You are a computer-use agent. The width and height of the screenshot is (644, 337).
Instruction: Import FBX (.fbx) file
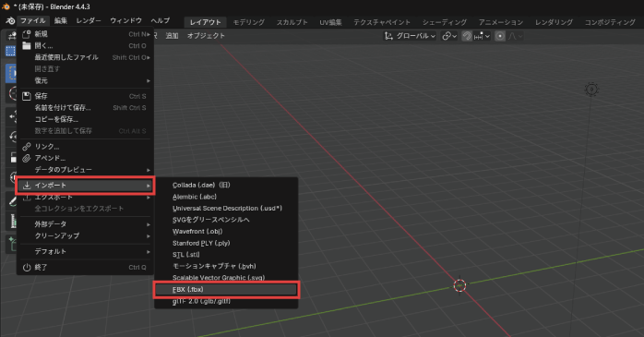coord(226,290)
